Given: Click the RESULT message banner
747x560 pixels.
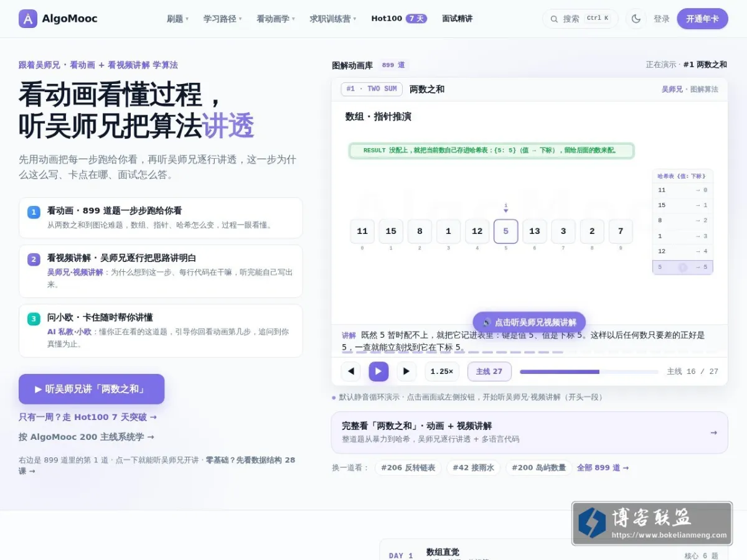Looking at the screenshot, I should [x=491, y=151].
